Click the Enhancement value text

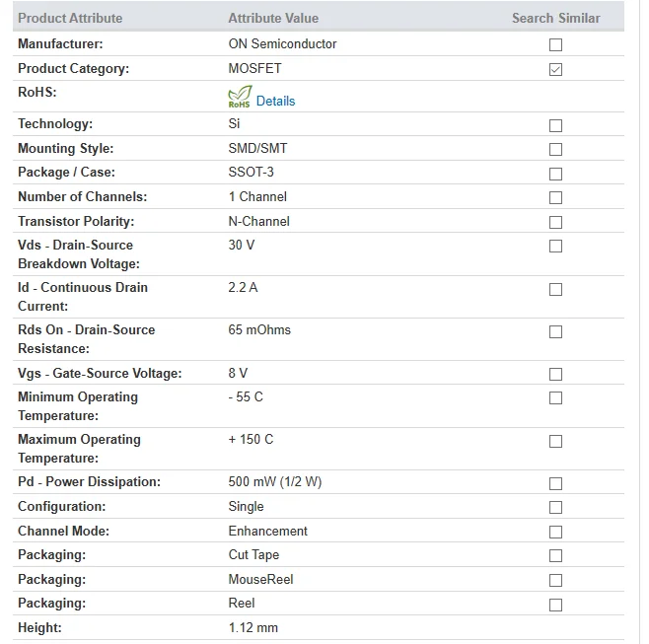tap(268, 531)
